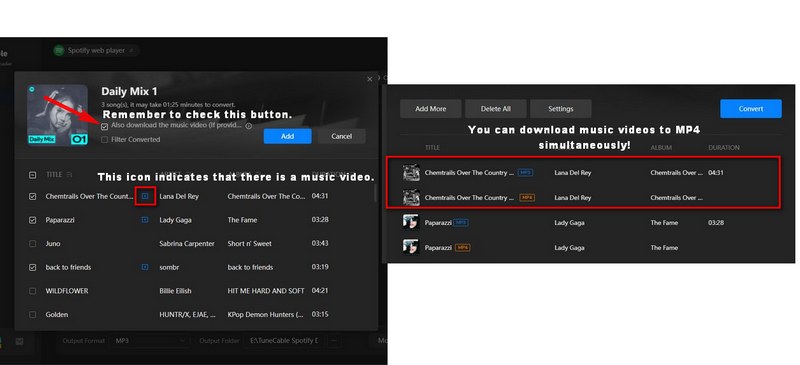This screenshot has height=365, width=800.
Task: Uncheck the Paparazzi song checkbox
Action: pos(33,220)
